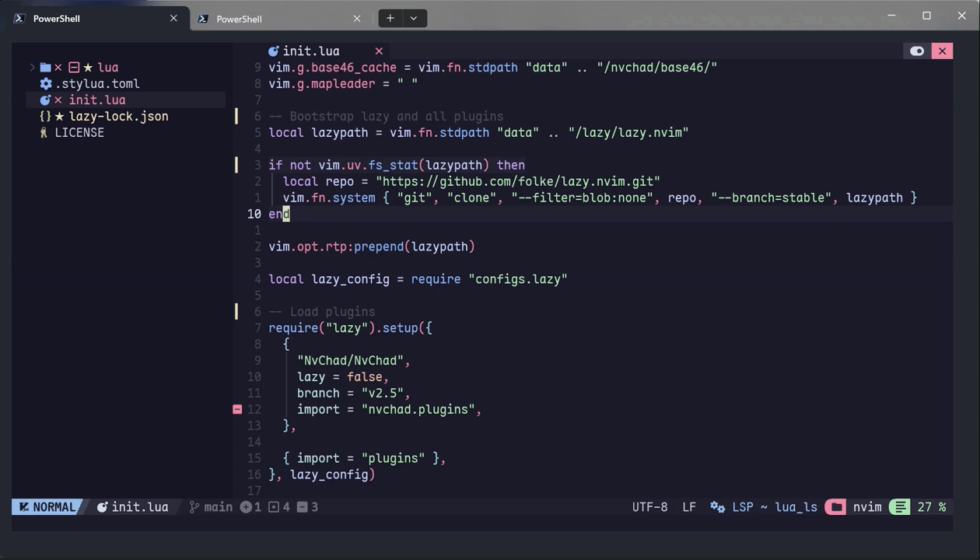Screen dimensions: 980x560
Task: Click the LSP gears icon in the statusline
Action: pos(717,507)
